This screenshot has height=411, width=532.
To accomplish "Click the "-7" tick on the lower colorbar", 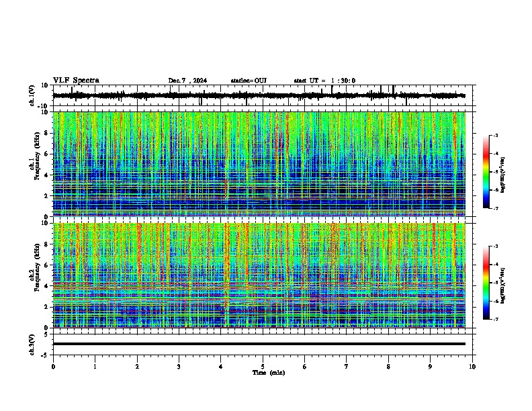I will tap(496, 319).
